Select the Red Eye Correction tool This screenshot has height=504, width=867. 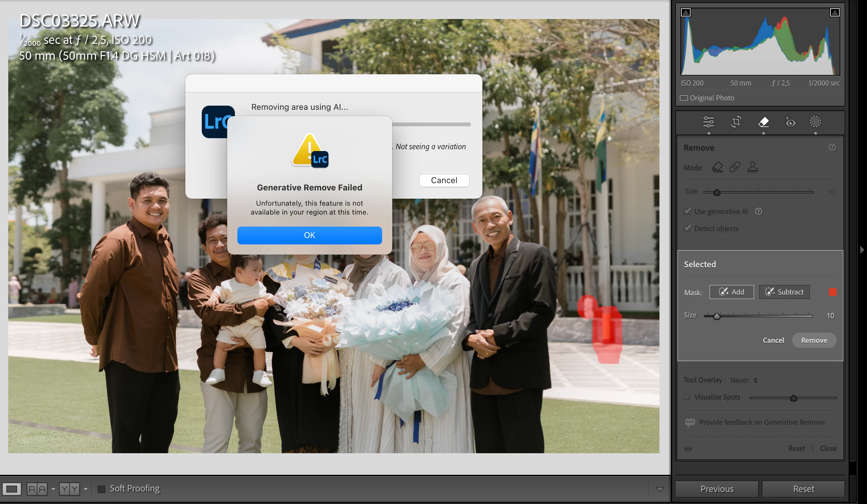(790, 122)
